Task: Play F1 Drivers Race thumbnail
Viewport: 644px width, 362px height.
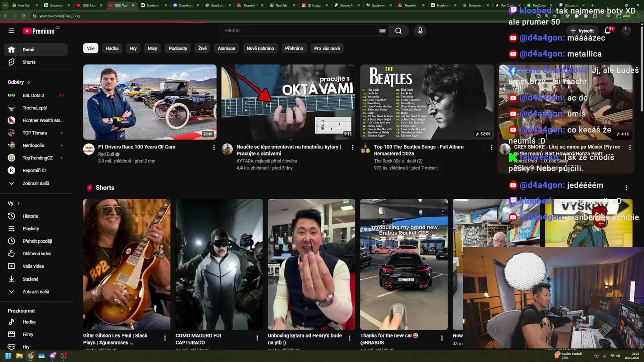Action: 150,102
